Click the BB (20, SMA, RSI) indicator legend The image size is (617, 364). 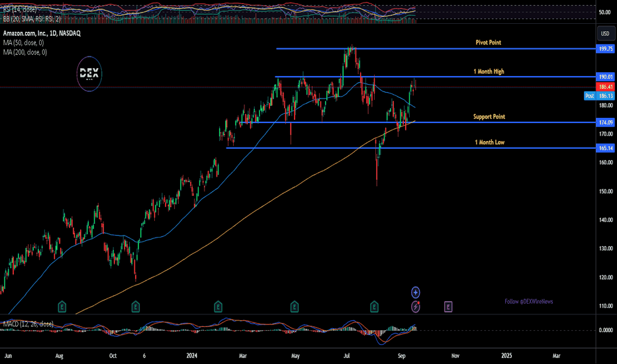(32, 19)
